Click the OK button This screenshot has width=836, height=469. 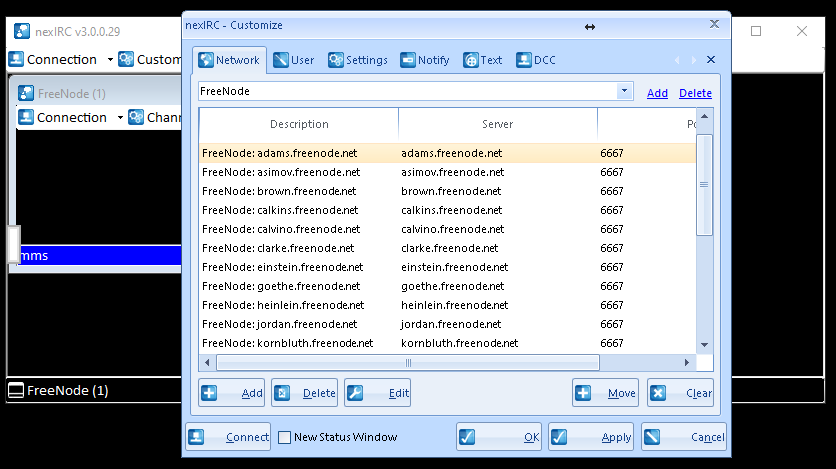click(x=499, y=437)
